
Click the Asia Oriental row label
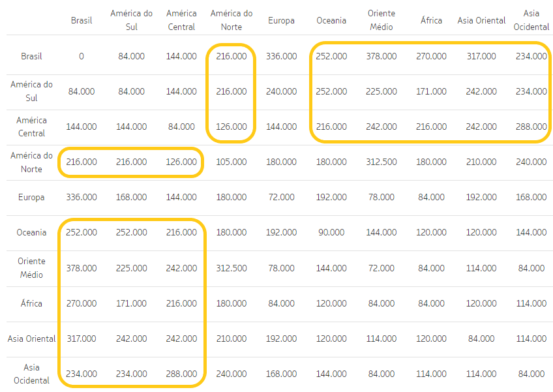(x=29, y=339)
